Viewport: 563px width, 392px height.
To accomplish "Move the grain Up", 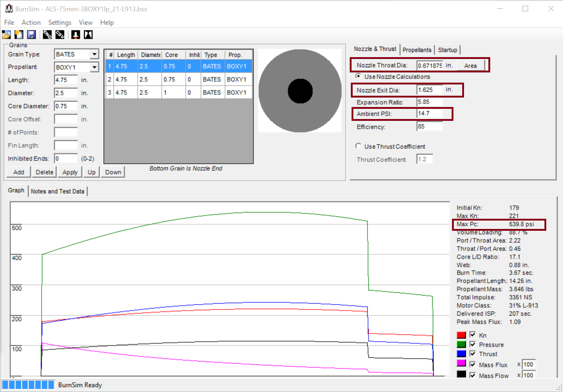I will (x=92, y=172).
